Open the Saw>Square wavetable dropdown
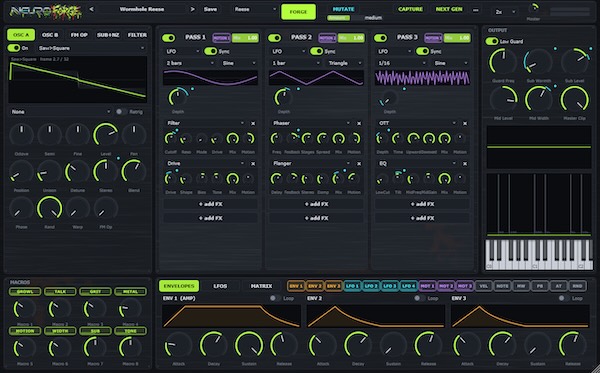 coord(91,48)
